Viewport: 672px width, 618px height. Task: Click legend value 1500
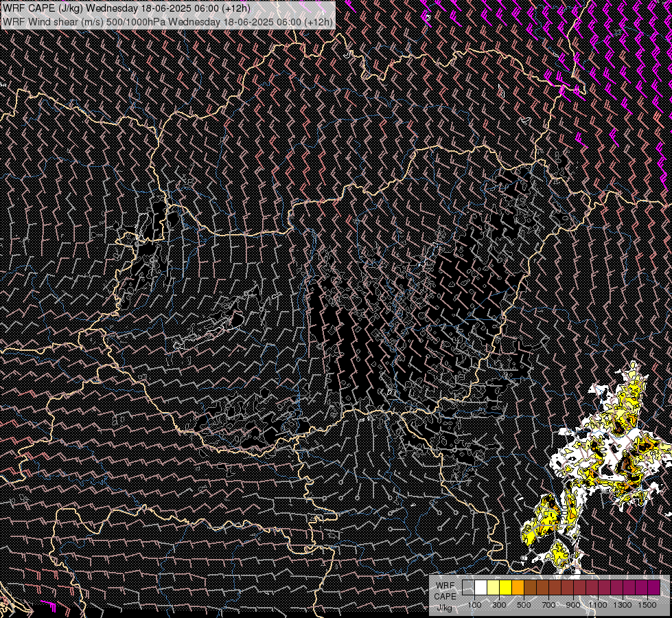point(647,605)
